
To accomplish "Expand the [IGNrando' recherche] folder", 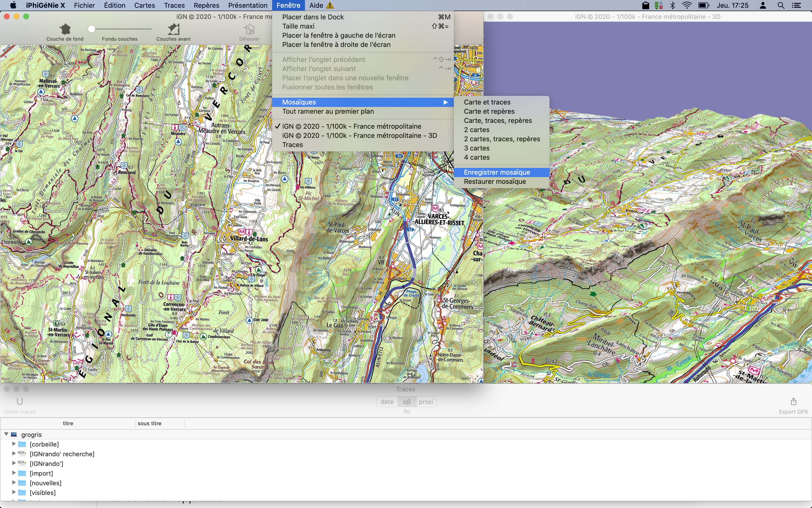I will coord(14,454).
